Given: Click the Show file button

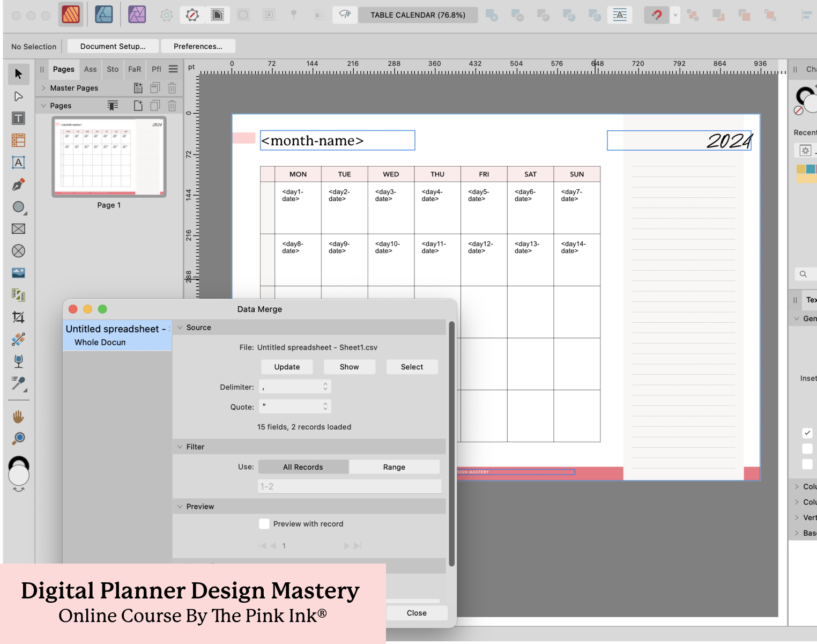Looking at the screenshot, I should (x=350, y=367).
